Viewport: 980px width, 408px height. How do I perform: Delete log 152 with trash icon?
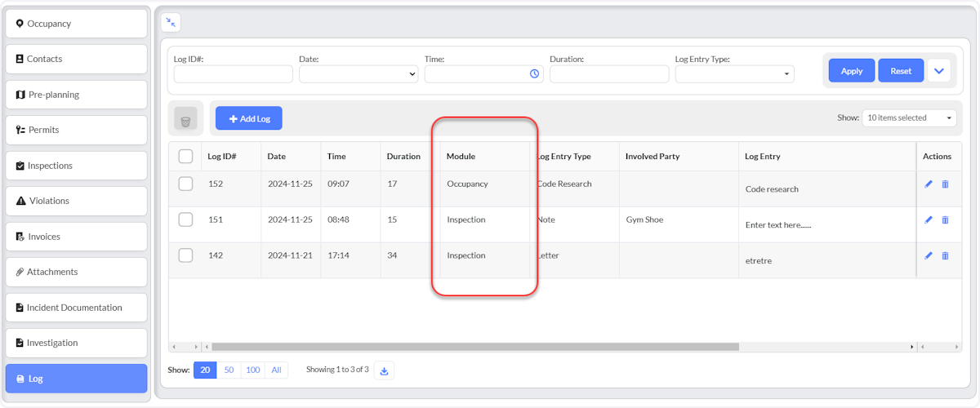coord(946,184)
